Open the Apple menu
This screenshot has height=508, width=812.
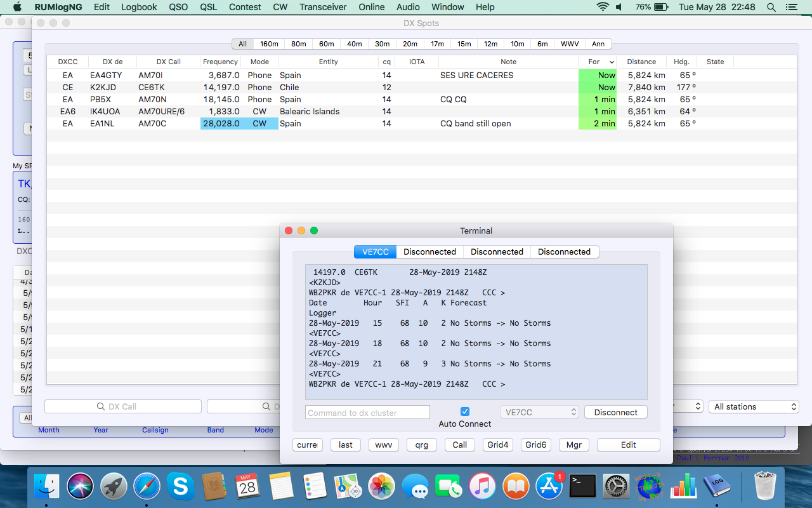tap(17, 7)
